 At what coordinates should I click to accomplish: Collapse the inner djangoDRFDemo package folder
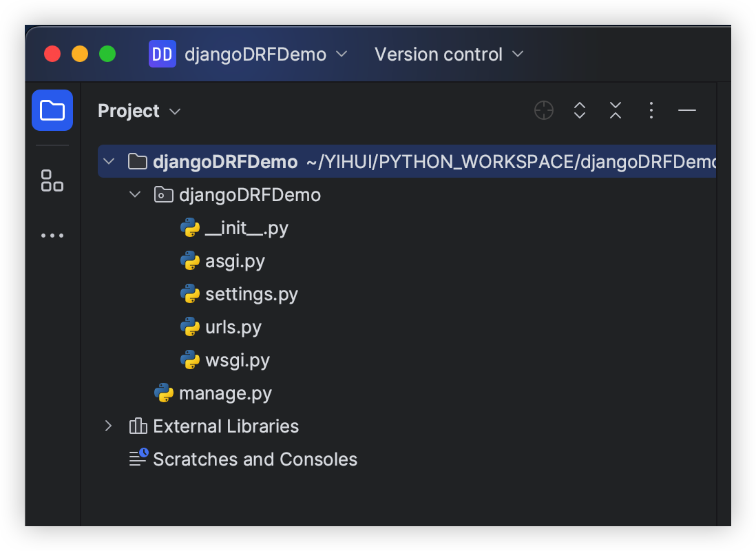click(134, 195)
